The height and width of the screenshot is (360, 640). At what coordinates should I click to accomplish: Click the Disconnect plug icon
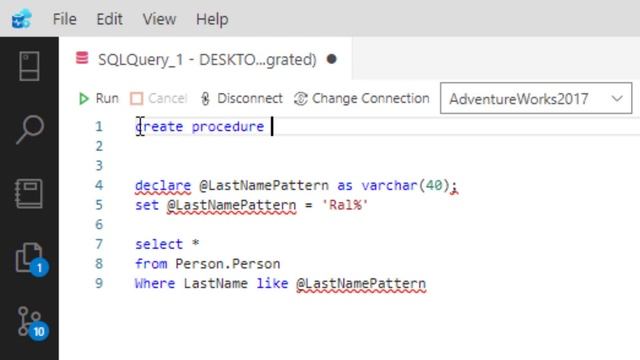[x=205, y=98]
